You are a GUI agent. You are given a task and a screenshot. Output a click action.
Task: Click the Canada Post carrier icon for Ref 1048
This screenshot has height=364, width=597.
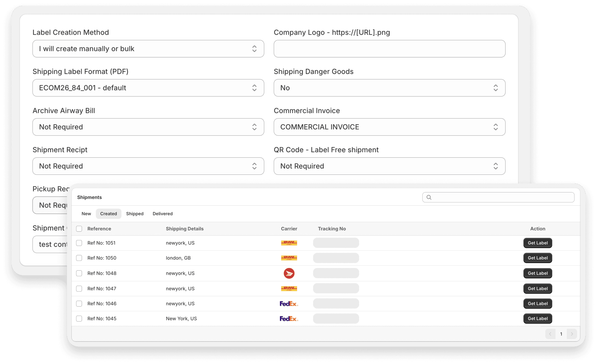coord(289,273)
